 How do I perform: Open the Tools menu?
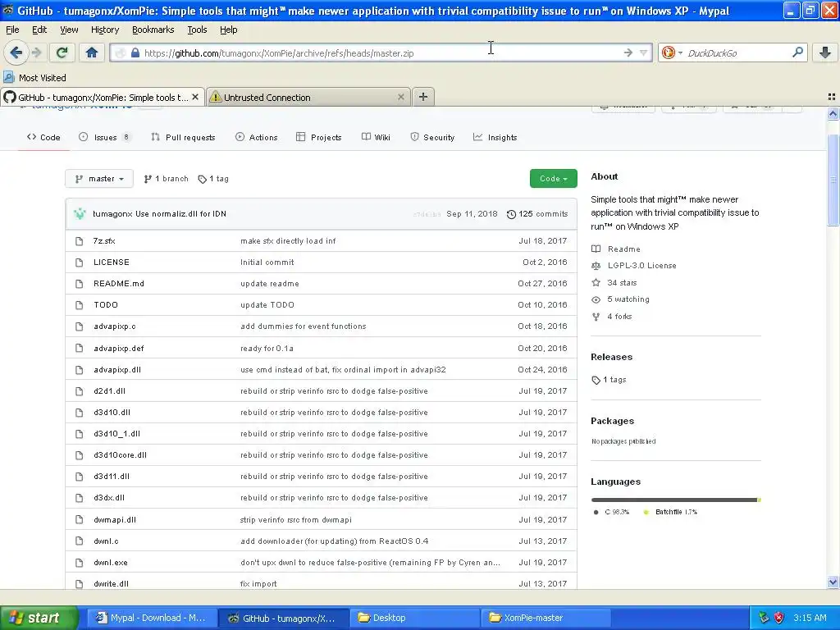click(x=197, y=30)
